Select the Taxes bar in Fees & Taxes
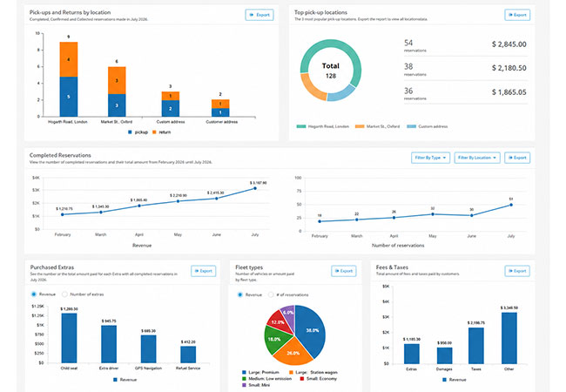Image resolution: width=566 pixels, height=392 pixels. 476,346
